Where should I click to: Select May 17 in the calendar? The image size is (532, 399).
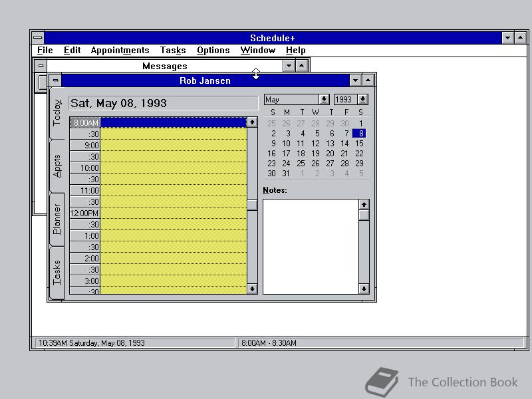286,154
